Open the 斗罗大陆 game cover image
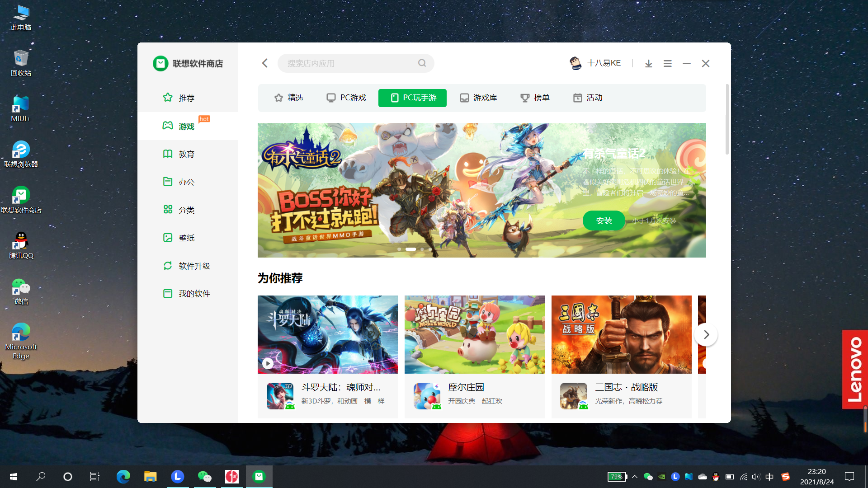 tap(328, 334)
